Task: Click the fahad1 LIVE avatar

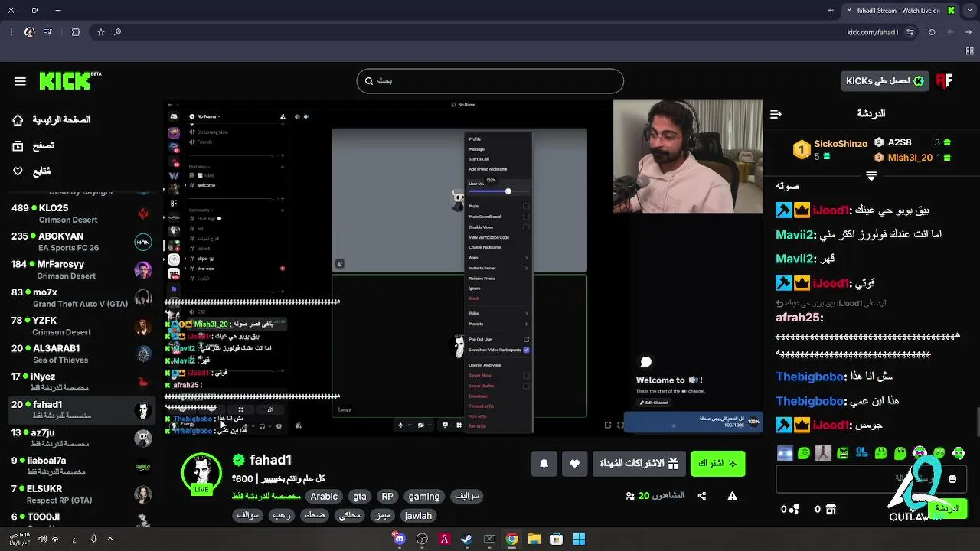Action: [x=201, y=474]
